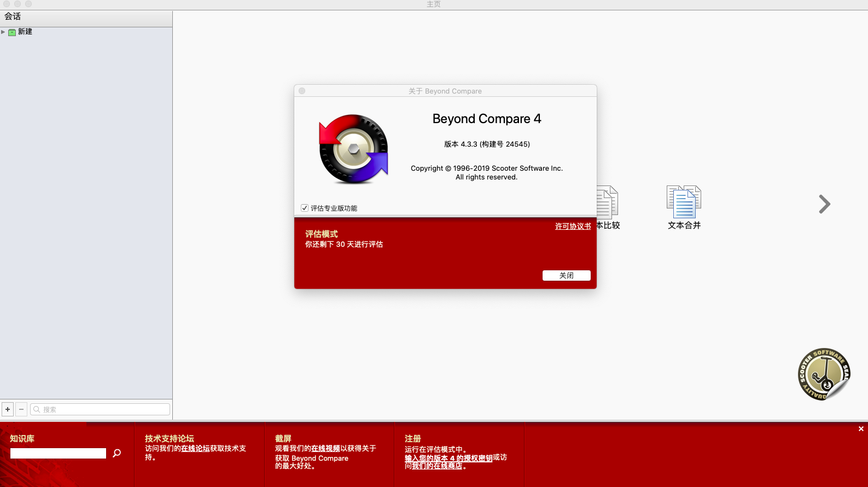Toggle the 评估专业版功能 checkbox

[x=305, y=208]
